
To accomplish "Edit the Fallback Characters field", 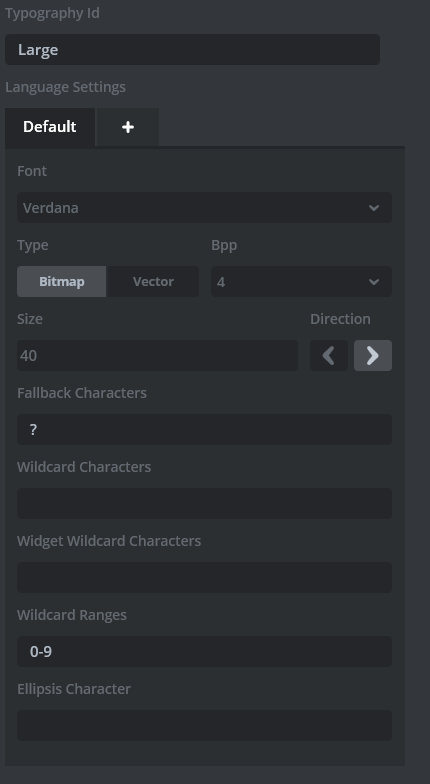I will 204,430.
